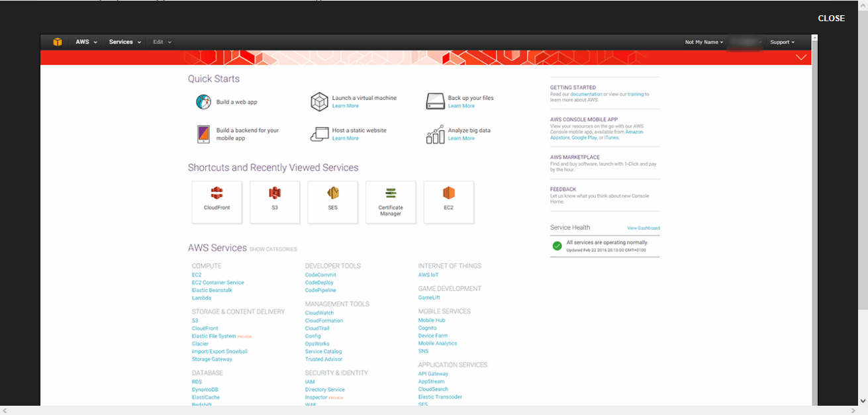This screenshot has width=868, height=415.
Task: Open the Glacier service
Action: pyautogui.click(x=200, y=344)
